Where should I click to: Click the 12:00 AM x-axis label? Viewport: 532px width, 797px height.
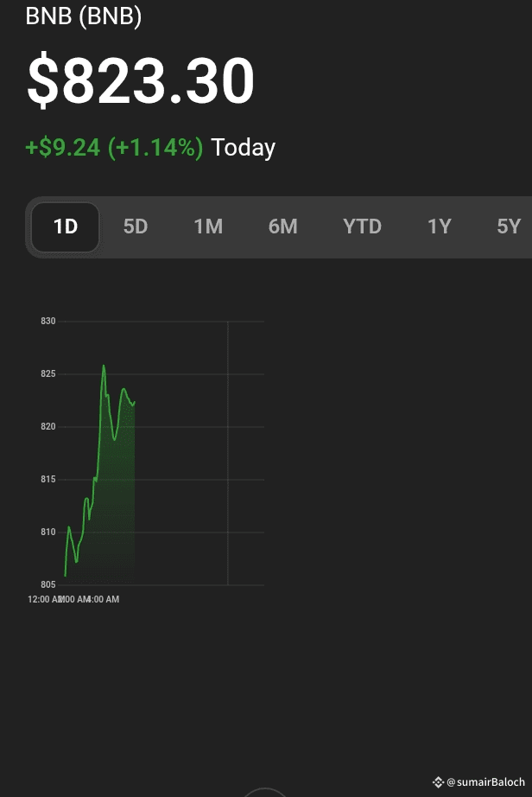[x=43, y=599]
